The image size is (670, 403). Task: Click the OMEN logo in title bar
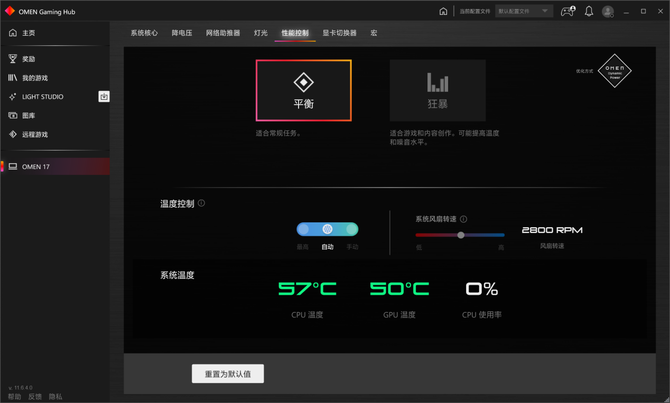coord(10,11)
